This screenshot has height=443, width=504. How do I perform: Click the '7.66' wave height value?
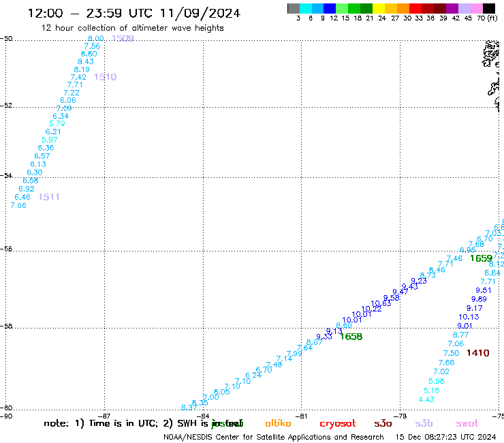click(446, 363)
